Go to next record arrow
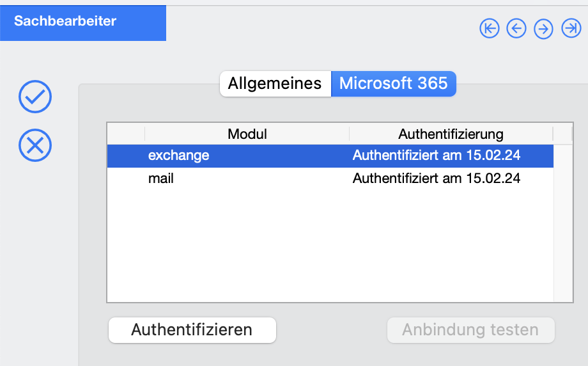 tap(543, 29)
